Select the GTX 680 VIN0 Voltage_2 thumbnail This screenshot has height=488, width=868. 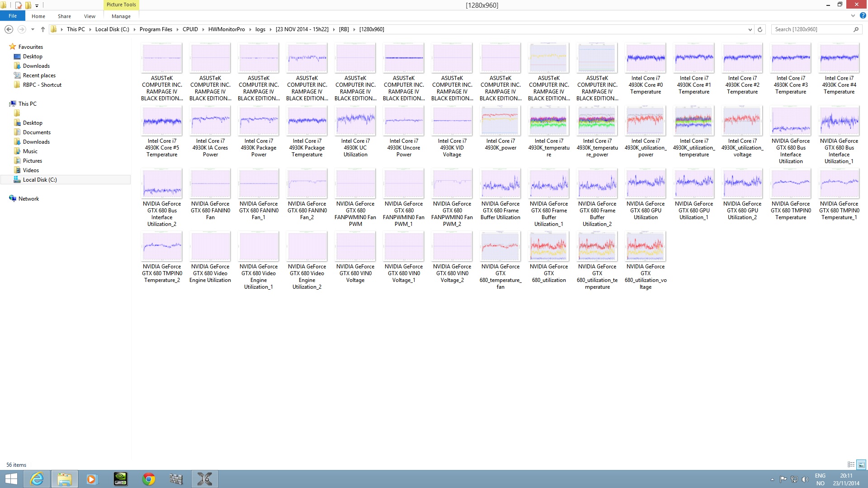[x=452, y=246]
